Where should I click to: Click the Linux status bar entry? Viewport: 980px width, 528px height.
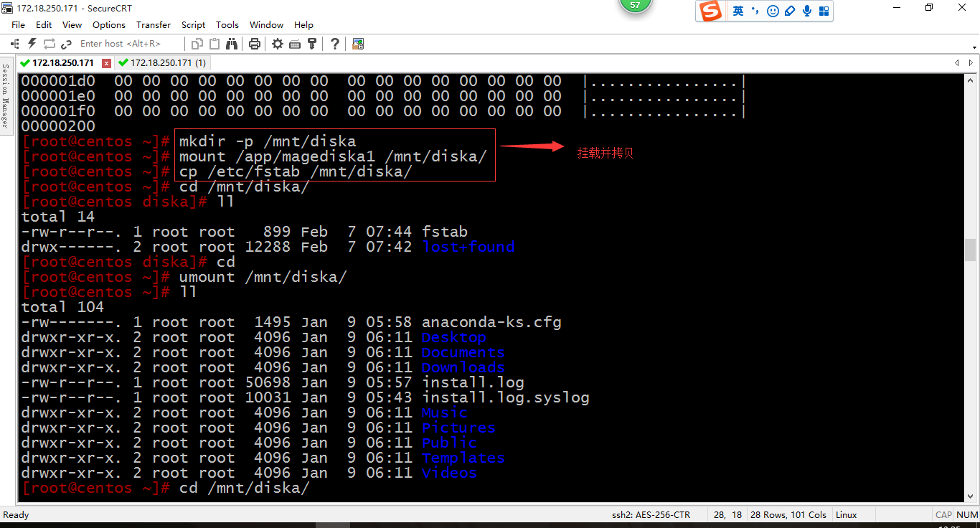pyautogui.click(x=847, y=514)
